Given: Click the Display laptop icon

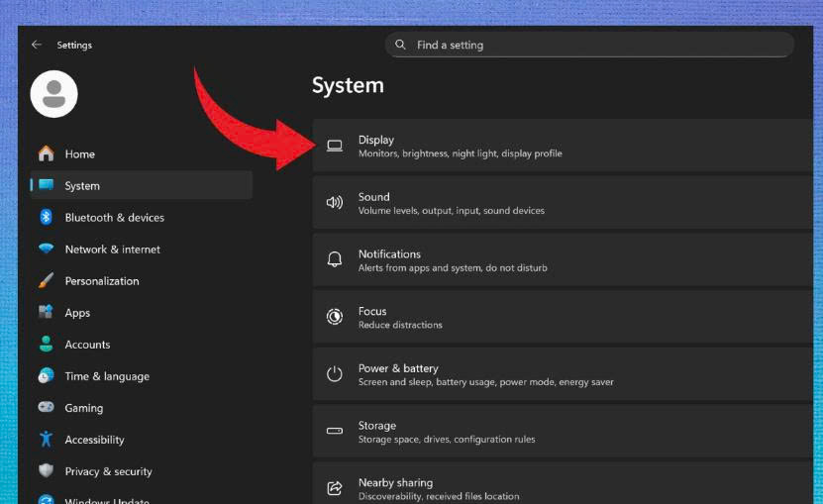Looking at the screenshot, I should [x=335, y=146].
